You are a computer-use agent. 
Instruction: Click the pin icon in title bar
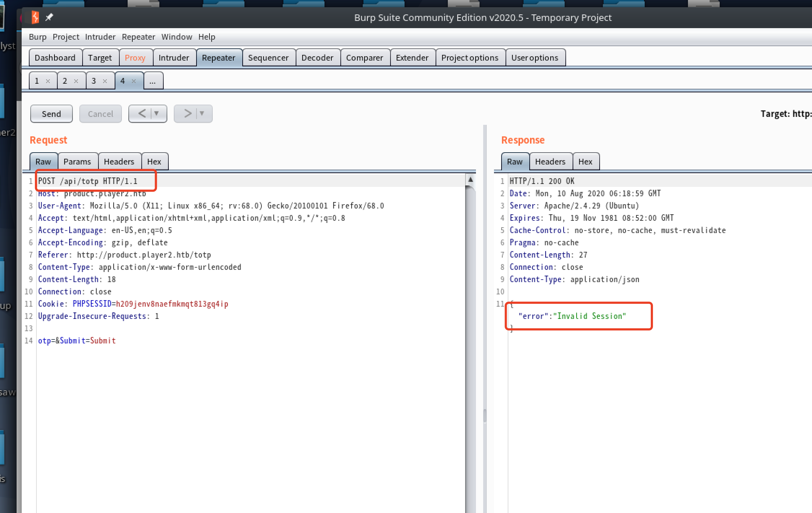pos(49,17)
